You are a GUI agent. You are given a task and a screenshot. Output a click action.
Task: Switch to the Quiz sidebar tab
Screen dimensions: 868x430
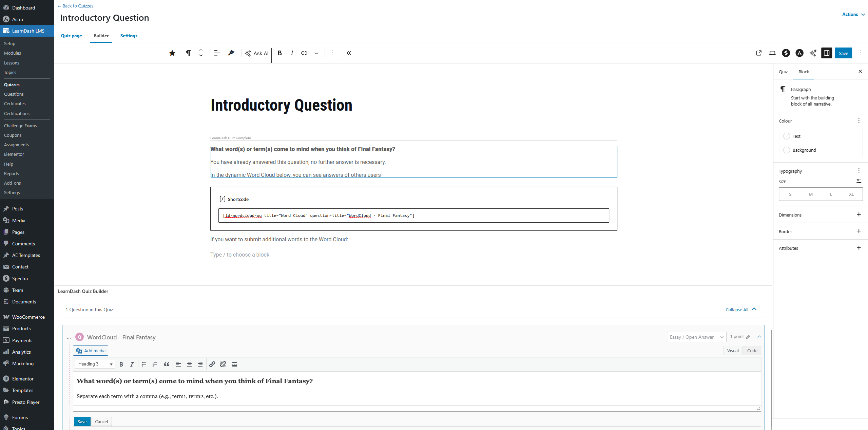[x=783, y=72]
